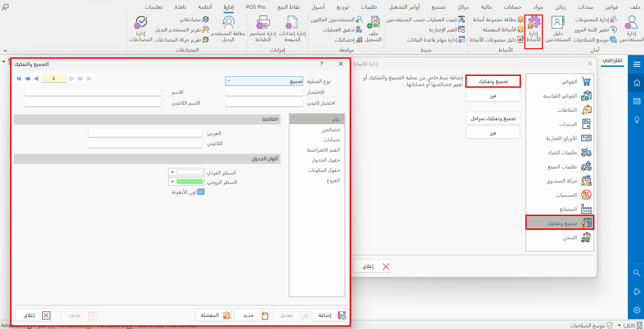Open إدارة المصادقات ribbon icon
The image size is (644, 329).
tap(141, 29)
